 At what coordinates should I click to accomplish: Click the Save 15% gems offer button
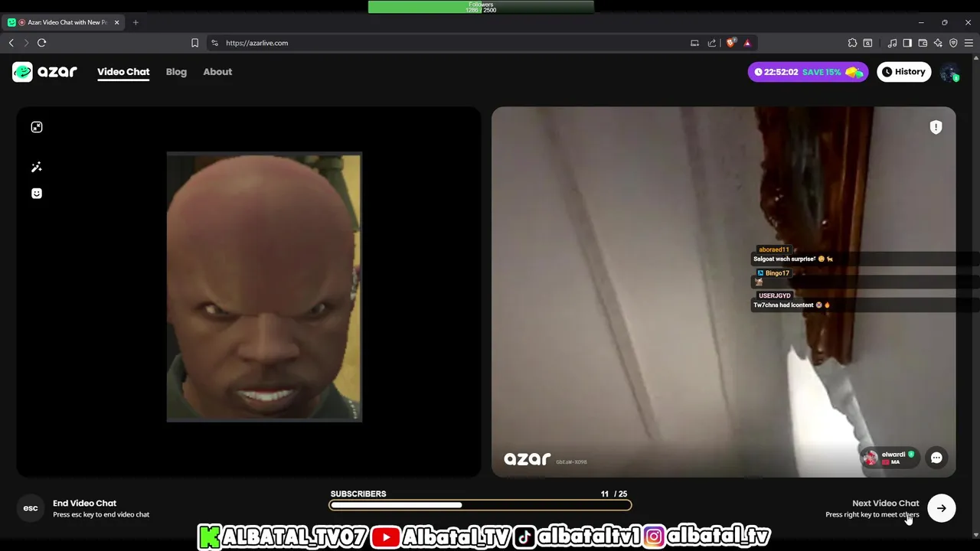(x=808, y=72)
